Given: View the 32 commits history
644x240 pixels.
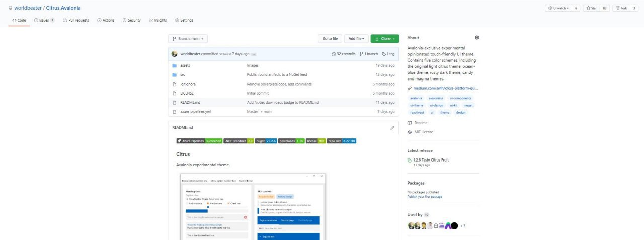Looking at the screenshot, I should pos(344,54).
